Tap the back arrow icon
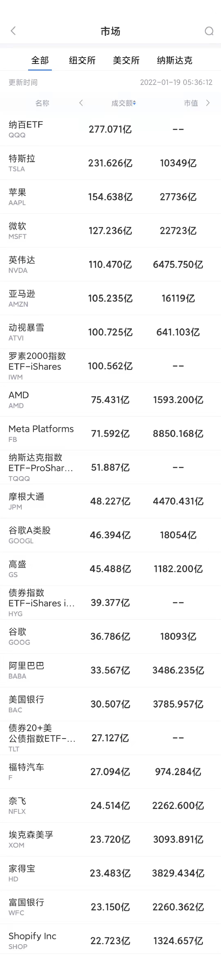221x980 pixels. coord(13,31)
